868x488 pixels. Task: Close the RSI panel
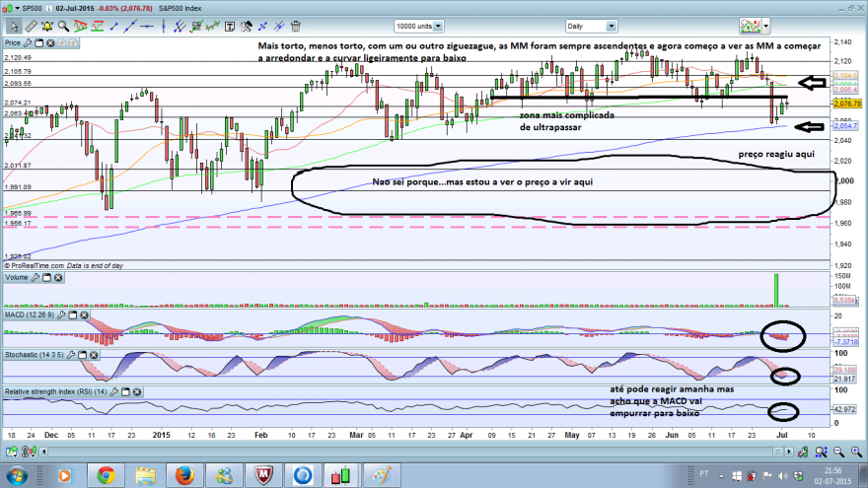[x=137, y=391]
